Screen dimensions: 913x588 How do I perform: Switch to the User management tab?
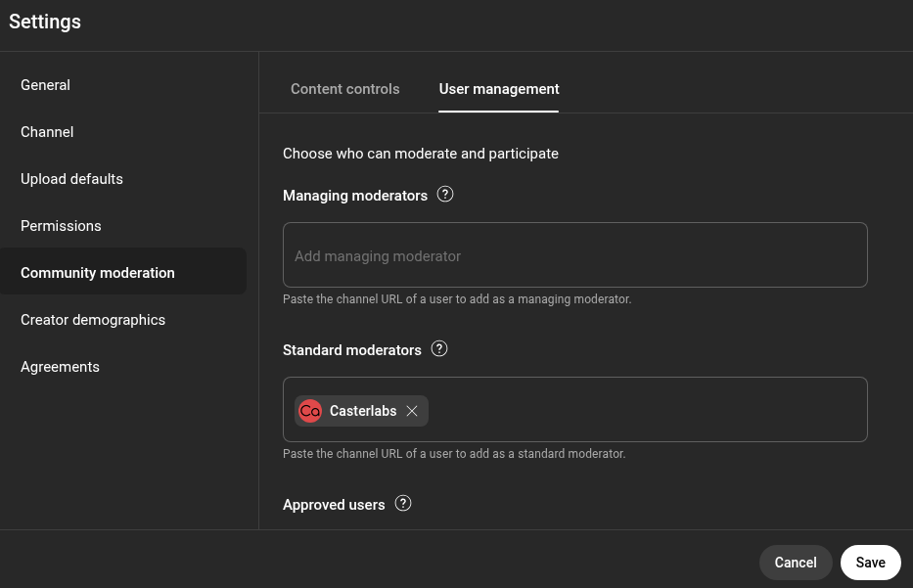(499, 89)
